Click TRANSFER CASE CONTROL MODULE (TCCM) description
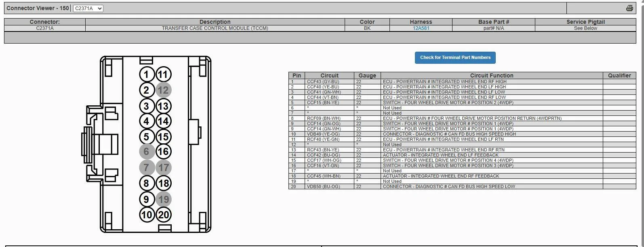The height and width of the screenshot is (247, 644). 215,28
